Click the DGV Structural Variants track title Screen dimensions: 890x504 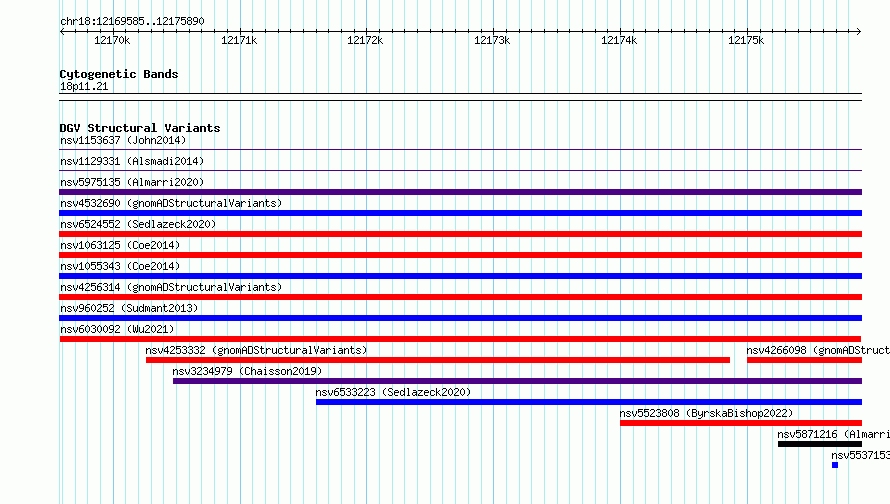140,128
